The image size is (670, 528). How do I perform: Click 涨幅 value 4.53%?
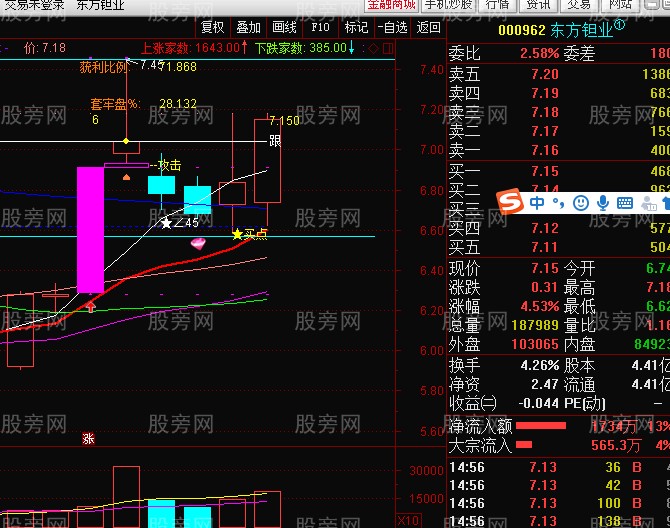[x=540, y=306]
